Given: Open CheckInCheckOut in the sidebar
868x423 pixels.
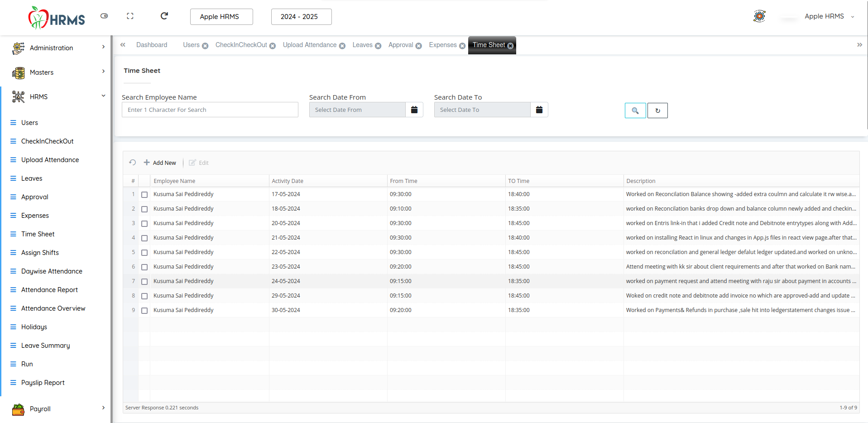Looking at the screenshot, I should click(47, 141).
